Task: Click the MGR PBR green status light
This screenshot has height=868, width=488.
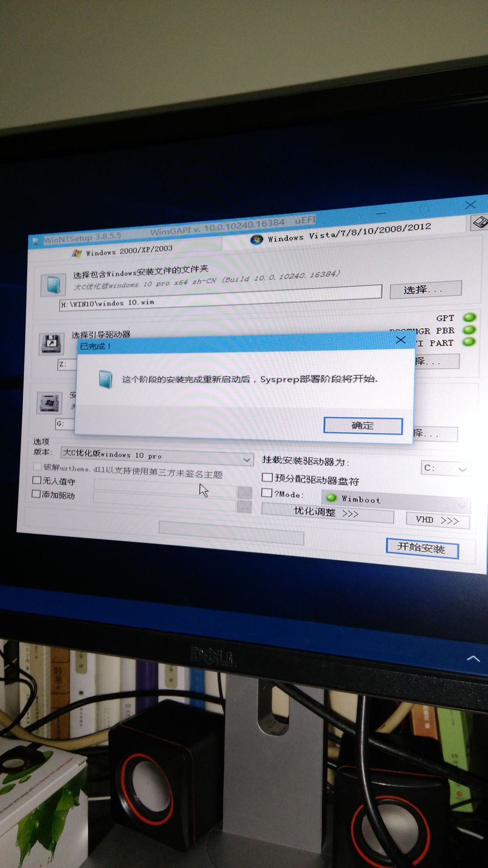Action: coord(469,330)
